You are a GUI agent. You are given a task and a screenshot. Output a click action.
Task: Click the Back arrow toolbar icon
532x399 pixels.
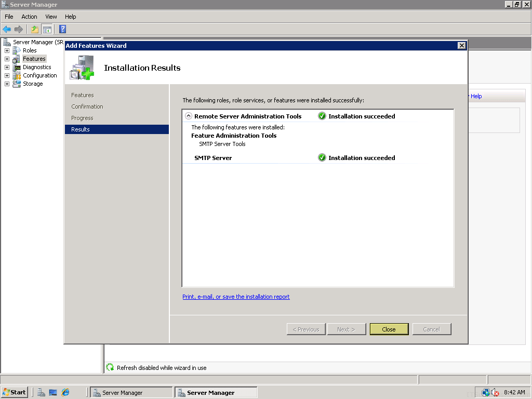tap(7, 29)
